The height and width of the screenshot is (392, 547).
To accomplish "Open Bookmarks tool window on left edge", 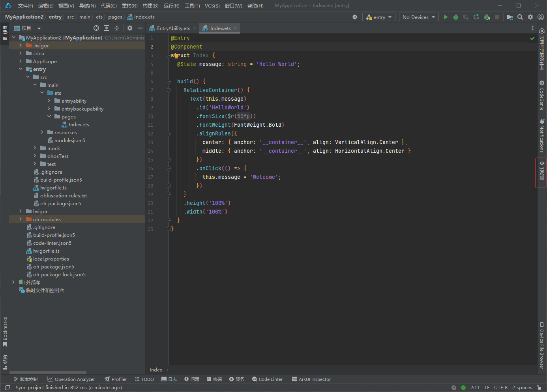I will (x=5, y=332).
